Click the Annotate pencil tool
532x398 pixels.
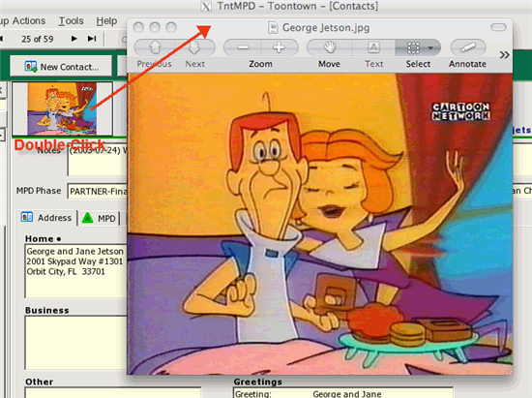(468, 47)
